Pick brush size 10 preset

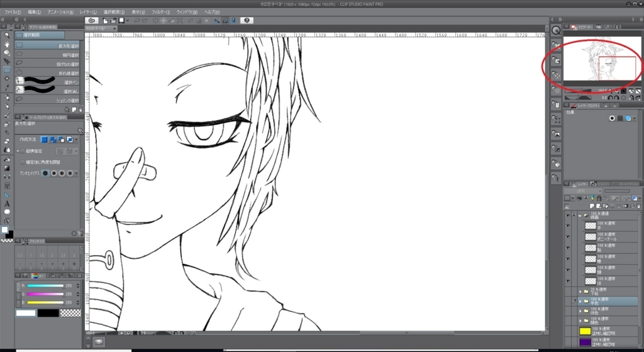(74, 264)
